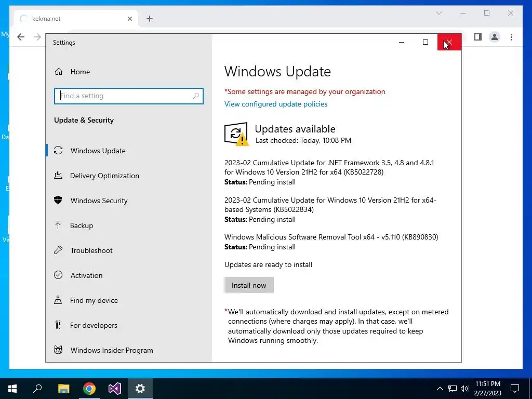Click the Updates available status icon
Screen dimensions: 532x399
[236, 134]
